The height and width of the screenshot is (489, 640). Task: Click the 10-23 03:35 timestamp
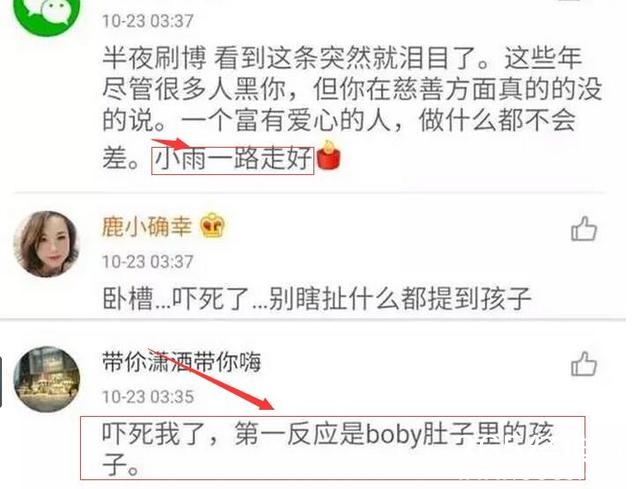tap(148, 397)
